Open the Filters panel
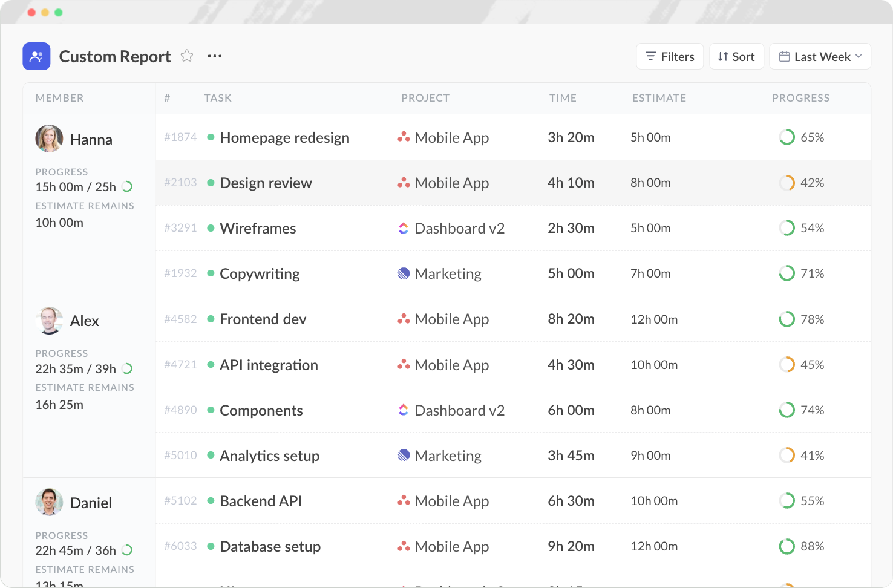The image size is (893, 588). 670,56
